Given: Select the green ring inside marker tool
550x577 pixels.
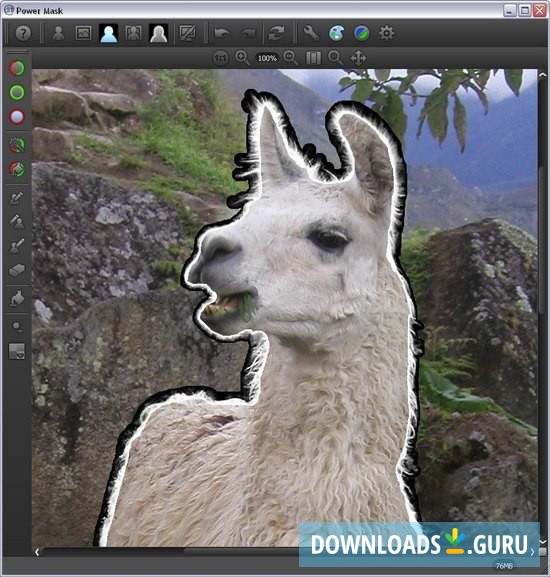Looking at the screenshot, I should click(17, 92).
